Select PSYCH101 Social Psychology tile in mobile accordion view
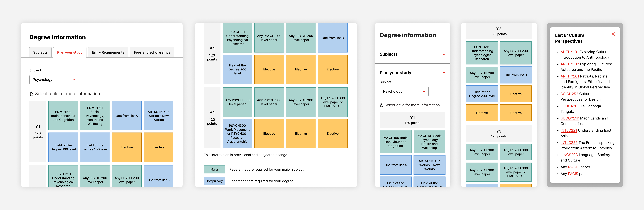 click(429, 142)
